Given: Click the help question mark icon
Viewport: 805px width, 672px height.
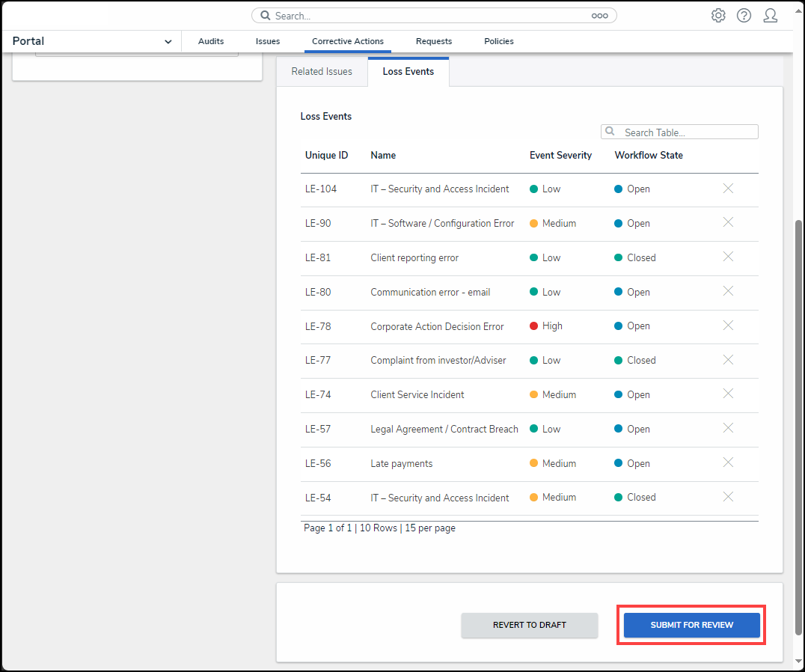Looking at the screenshot, I should [x=744, y=16].
